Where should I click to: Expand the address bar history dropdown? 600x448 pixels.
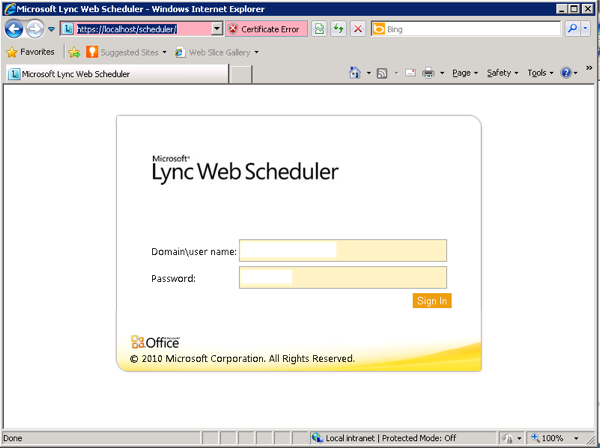coord(217,29)
